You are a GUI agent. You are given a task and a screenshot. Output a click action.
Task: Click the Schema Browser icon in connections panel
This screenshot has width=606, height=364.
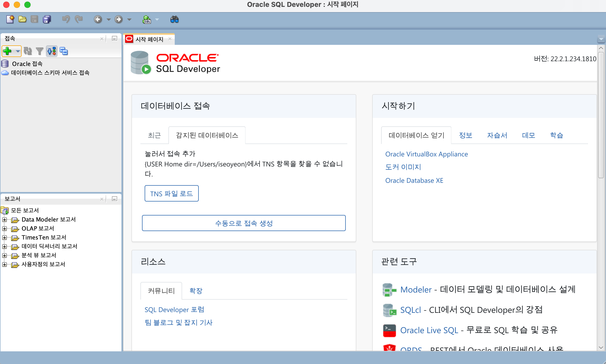[x=52, y=51]
